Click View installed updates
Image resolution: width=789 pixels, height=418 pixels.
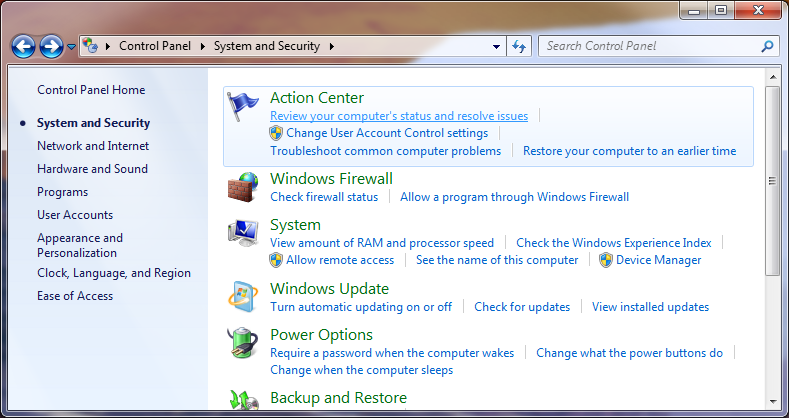pos(651,307)
